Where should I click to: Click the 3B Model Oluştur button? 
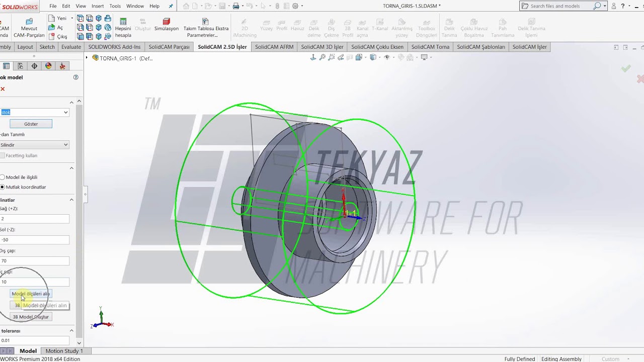pyautogui.click(x=31, y=317)
